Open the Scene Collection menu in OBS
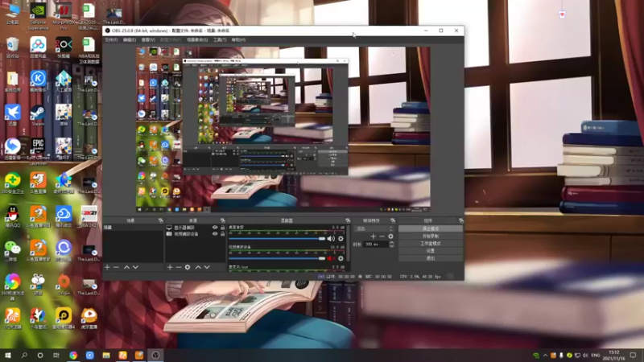Screen dimensions: 644x362 [197, 39]
